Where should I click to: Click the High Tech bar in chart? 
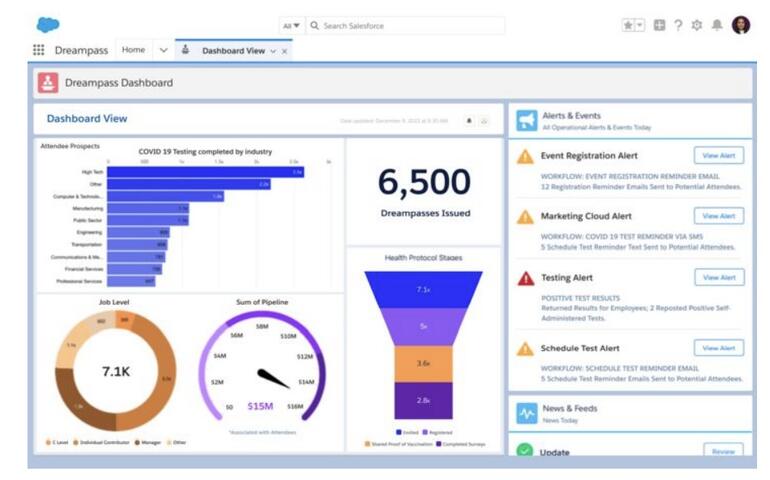coord(205,172)
